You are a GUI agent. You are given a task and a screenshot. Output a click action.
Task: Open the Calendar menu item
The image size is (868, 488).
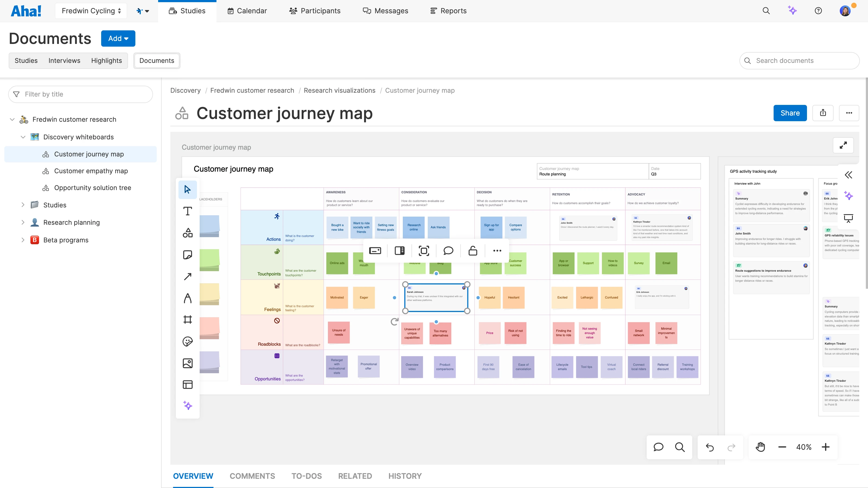click(x=247, y=11)
